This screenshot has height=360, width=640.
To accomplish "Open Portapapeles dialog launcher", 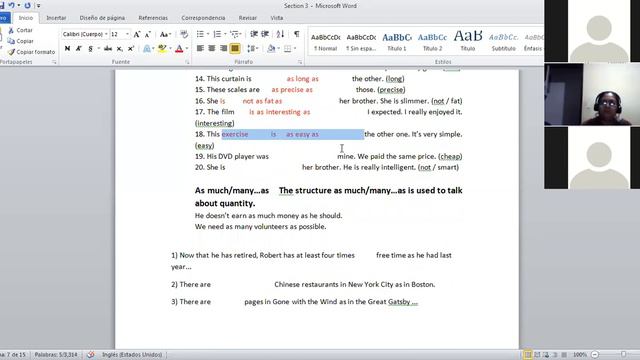I will (54, 62).
